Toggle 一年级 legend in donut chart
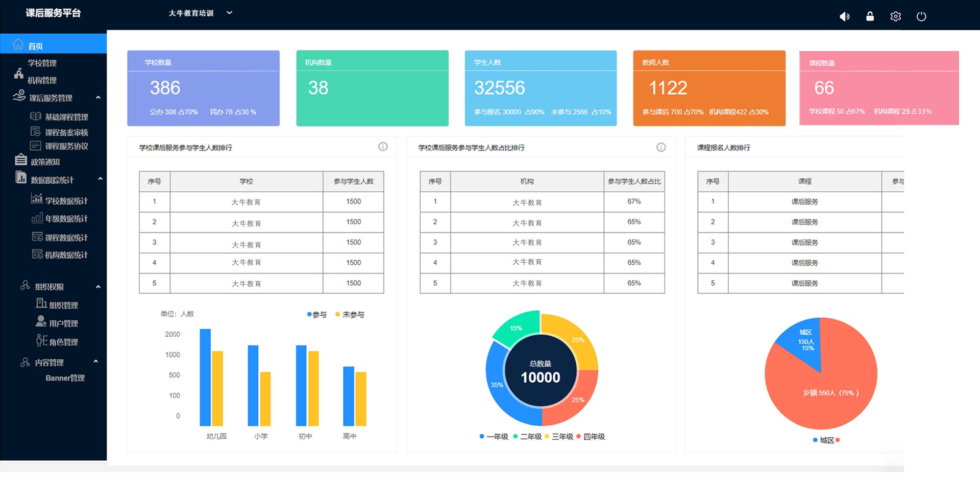 click(x=494, y=437)
